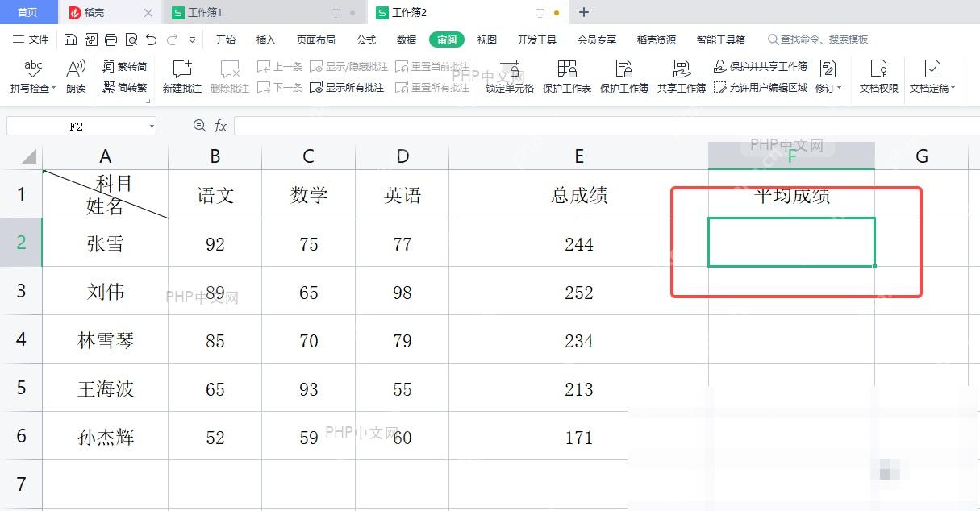Click 下一条 next comment
This screenshot has height=511, width=980.
click(280, 87)
